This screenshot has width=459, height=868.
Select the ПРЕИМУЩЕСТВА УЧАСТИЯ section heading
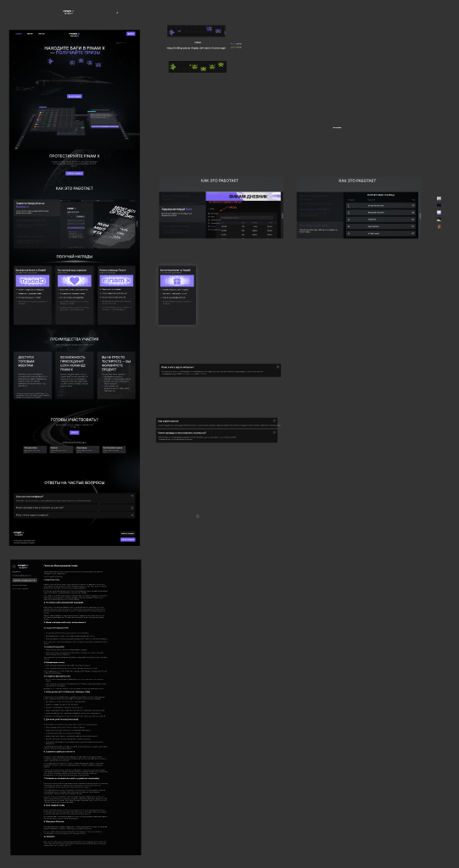pyautogui.click(x=75, y=339)
